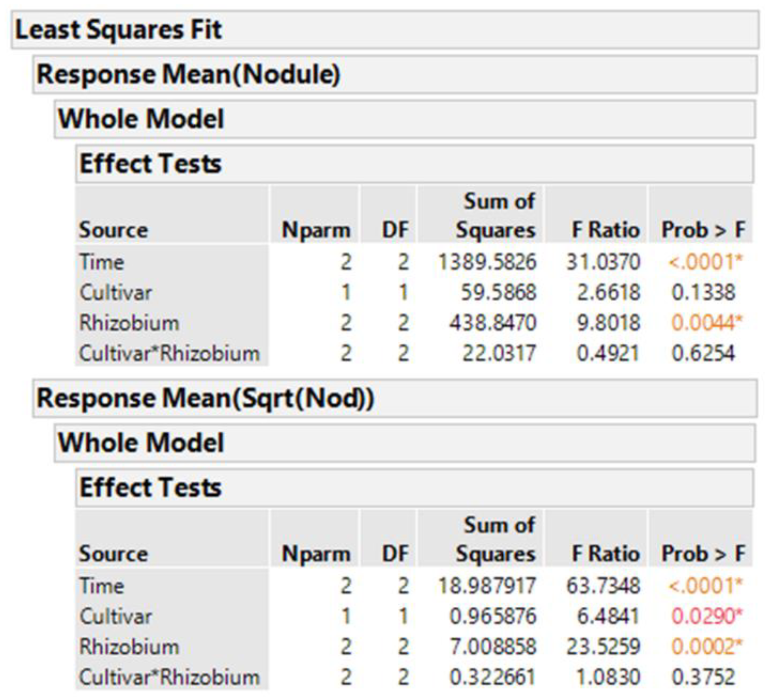Image resolution: width=774 pixels, height=700 pixels.
Task: Select Rhizobium row label with F ratio 23.5259
Action: pyautogui.click(x=129, y=647)
